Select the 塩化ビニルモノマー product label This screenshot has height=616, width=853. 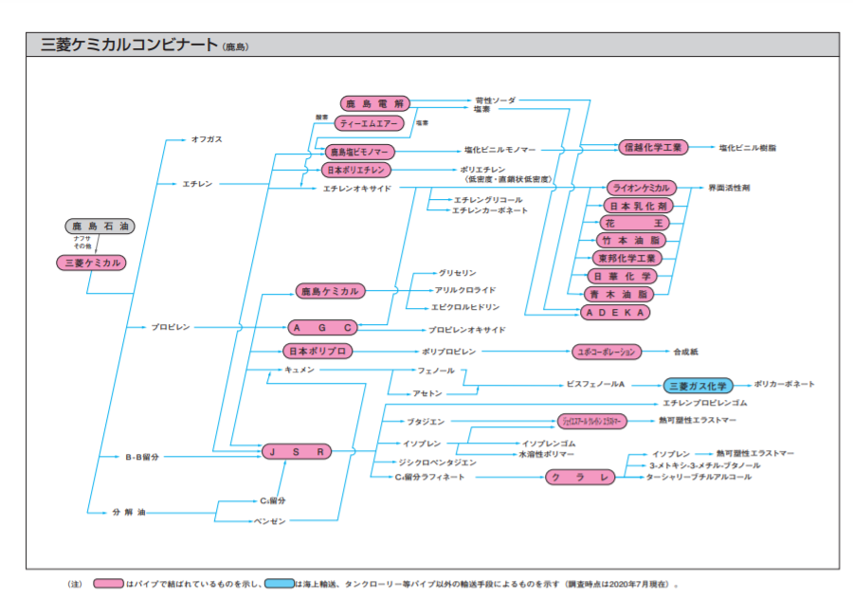click(x=499, y=150)
